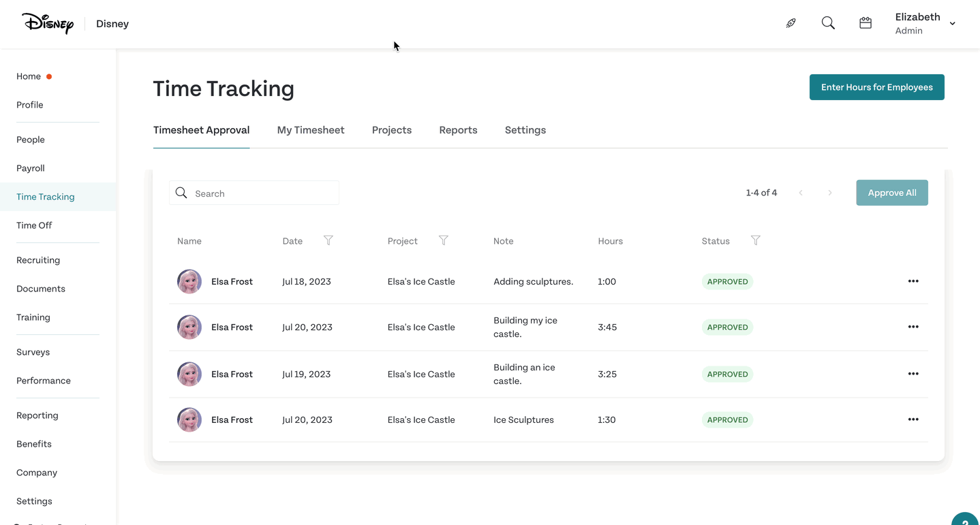Viewport: 980px width, 525px height.
Task: Go to Benefits in the sidebar
Action: pyautogui.click(x=34, y=444)
